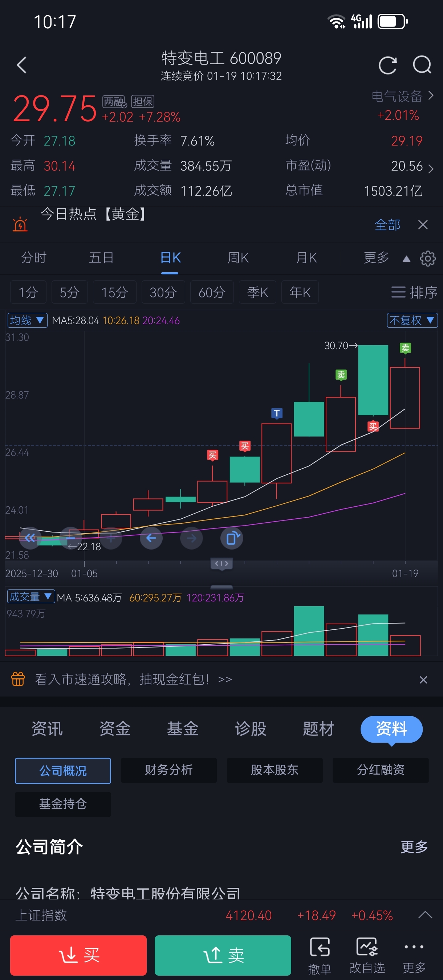Image resolution: width=443 pixels, height=980 pixels.
Task: Tap the leftmost red 买 marker
Action: point(212,455)
